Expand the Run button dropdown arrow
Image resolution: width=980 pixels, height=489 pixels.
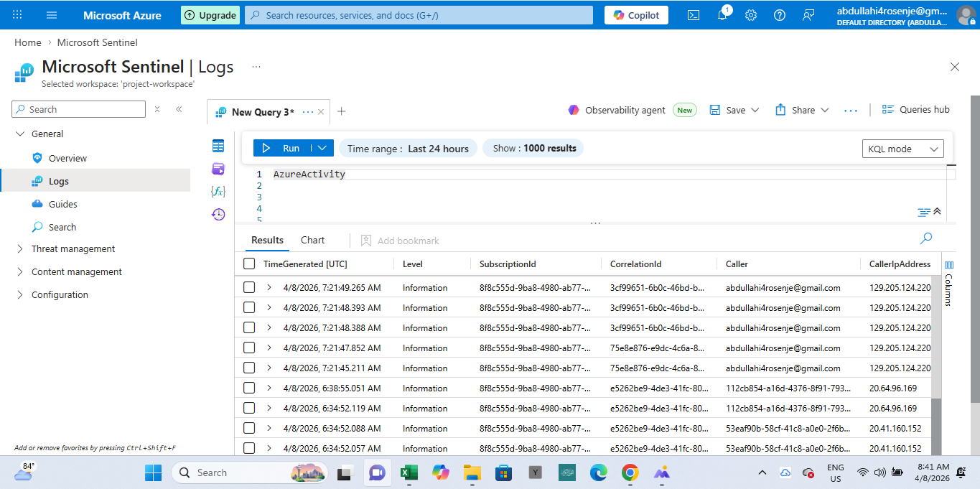(x=322, y=148)
